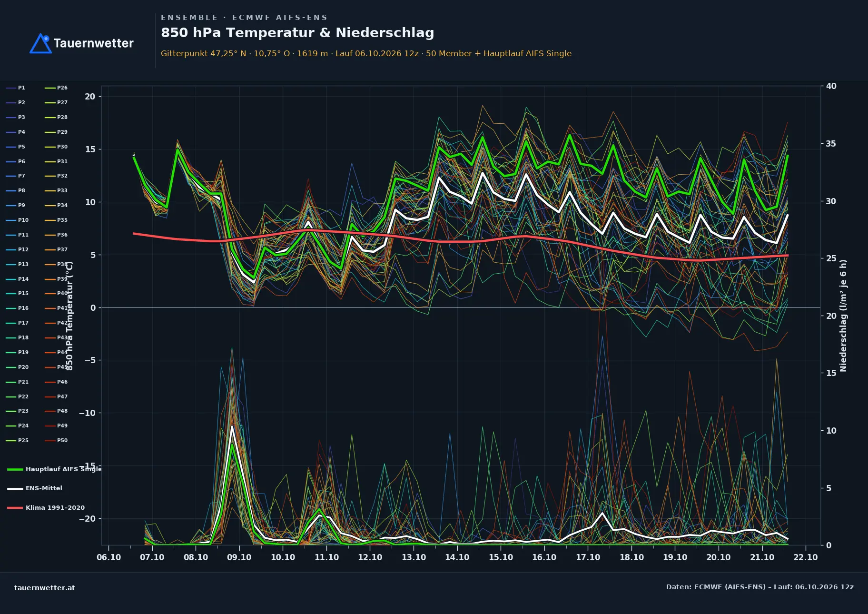
Task: Select the "Klima 1991–2020" legend label
Action: pos(55,508)
